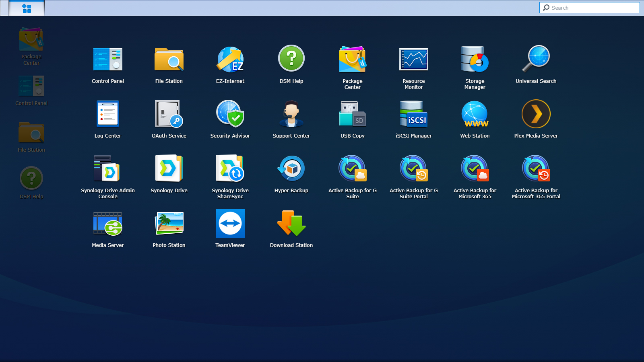Launch Active Backup for Microsoft 365
Screen dimensions: 644x362
475,177
